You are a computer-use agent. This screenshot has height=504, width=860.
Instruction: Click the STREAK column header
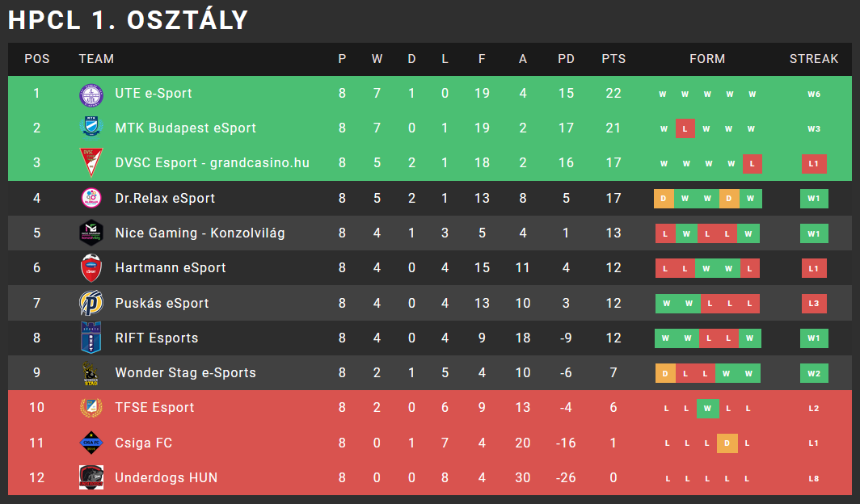pyautogui.click(x=814, y=59)
